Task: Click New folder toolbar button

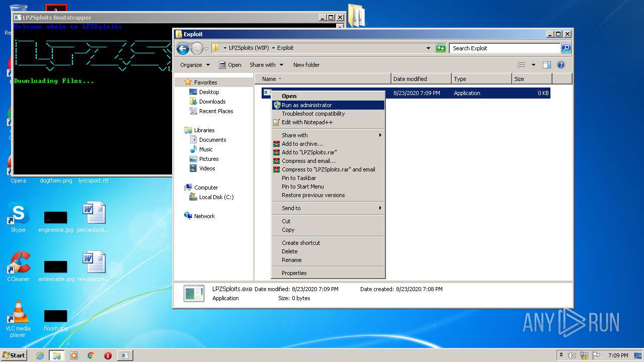Action: coord(306,65)
